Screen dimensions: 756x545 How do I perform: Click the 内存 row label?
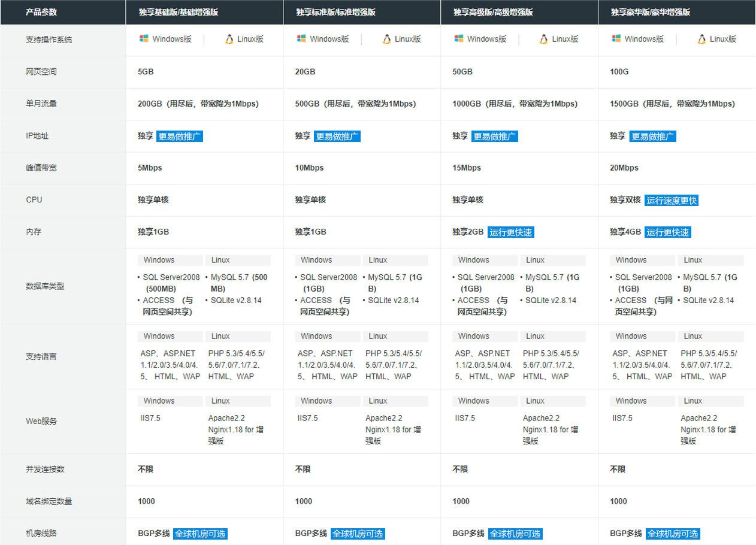(34, 232)
